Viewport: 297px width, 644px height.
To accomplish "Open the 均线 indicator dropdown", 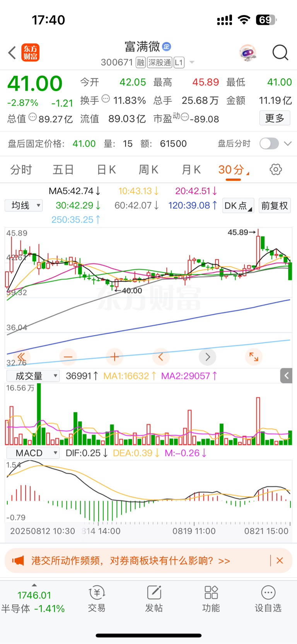I will [x=24, y=206].
